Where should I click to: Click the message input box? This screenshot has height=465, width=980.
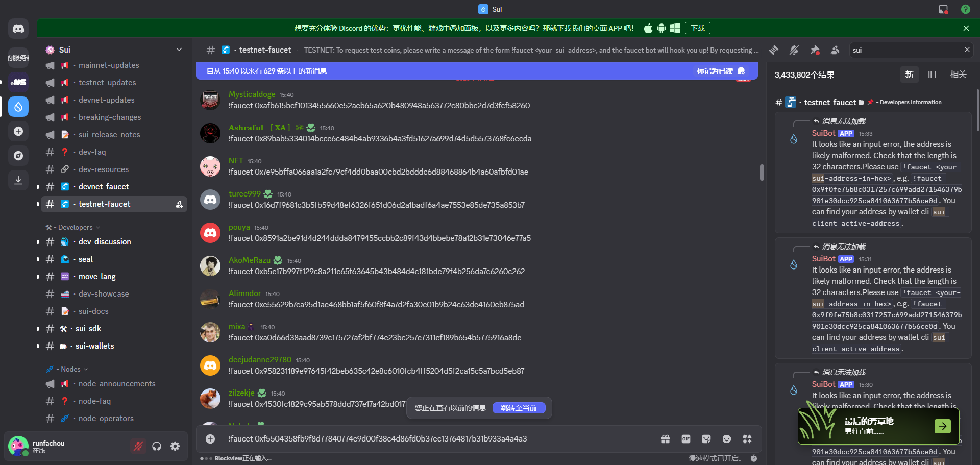click(x=439, y=439)
